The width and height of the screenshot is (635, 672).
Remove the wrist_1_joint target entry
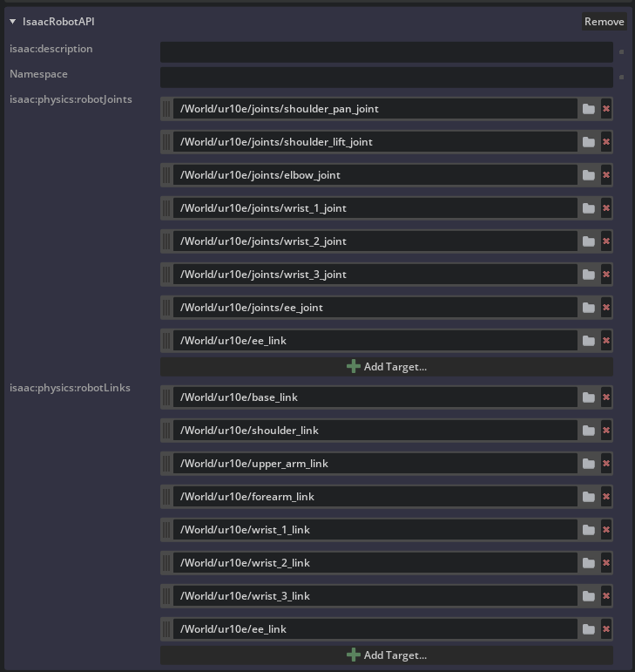(606, 208)
